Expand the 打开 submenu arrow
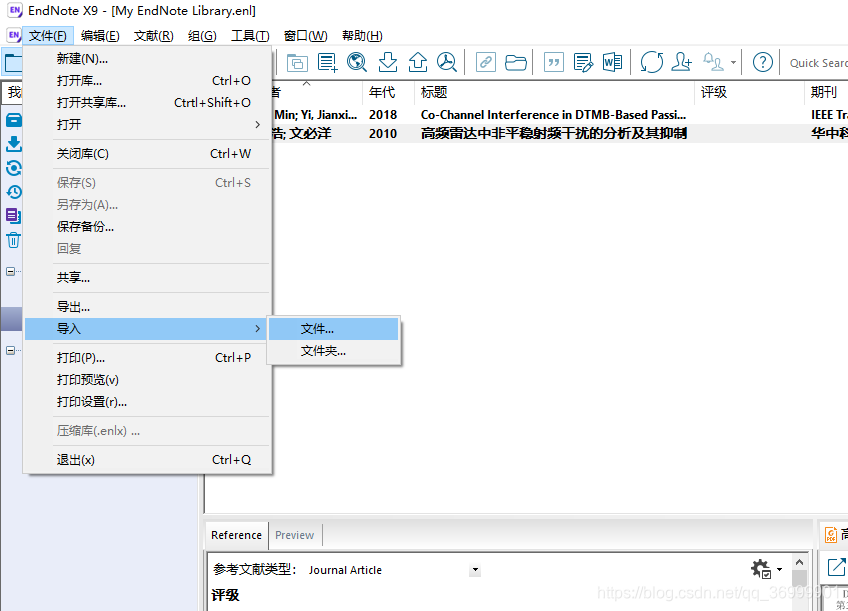 257,124
